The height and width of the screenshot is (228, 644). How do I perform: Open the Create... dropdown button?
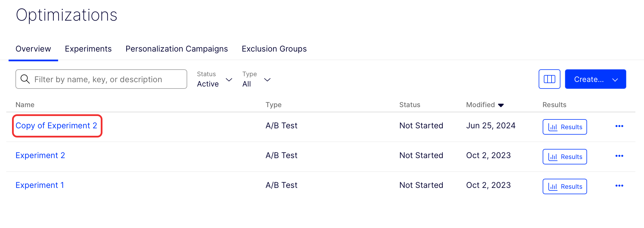pos(595,79)
